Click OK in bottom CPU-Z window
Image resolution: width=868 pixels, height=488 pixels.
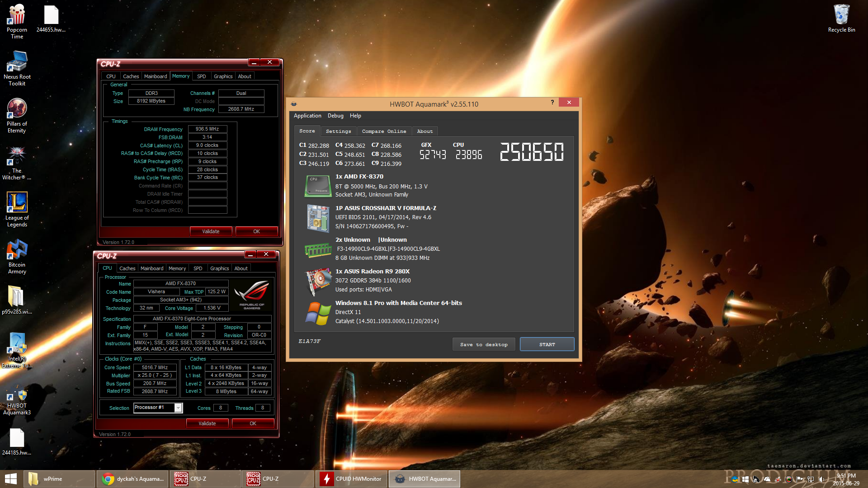point(253,423)
